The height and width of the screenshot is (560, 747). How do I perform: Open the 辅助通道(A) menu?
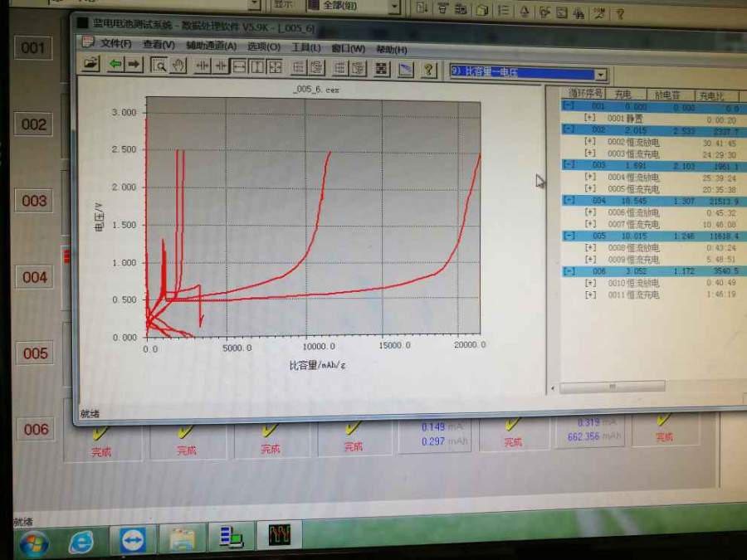pos(211,46)
